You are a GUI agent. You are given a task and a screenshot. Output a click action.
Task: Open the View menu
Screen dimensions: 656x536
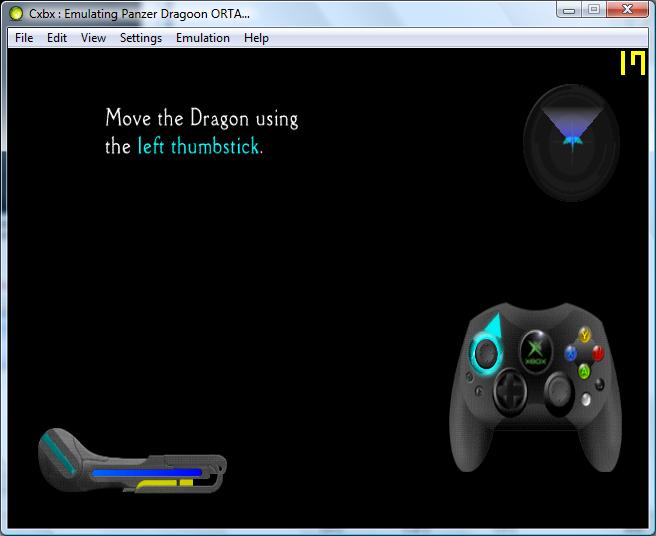coord(93,38)
